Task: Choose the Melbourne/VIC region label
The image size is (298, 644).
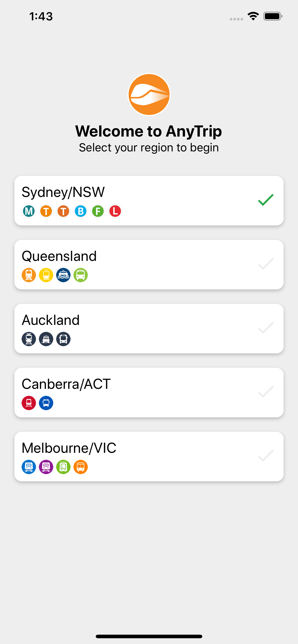Action: 69,448
